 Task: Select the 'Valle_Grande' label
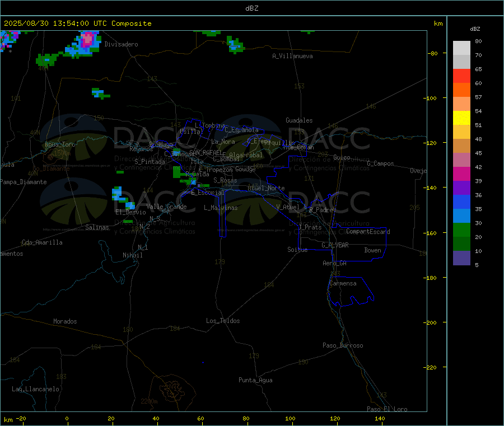coord(166,207)
